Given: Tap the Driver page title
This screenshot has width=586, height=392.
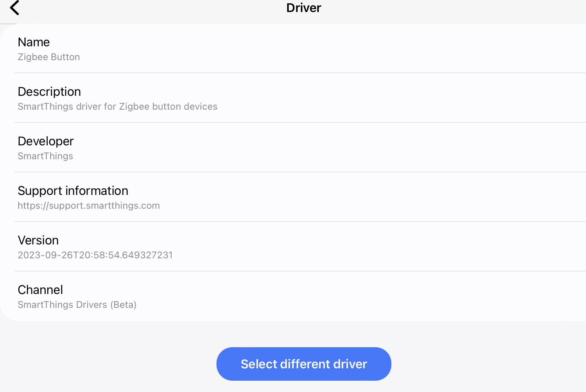Looking at the screenshot, I should click(x=304, y=8).
